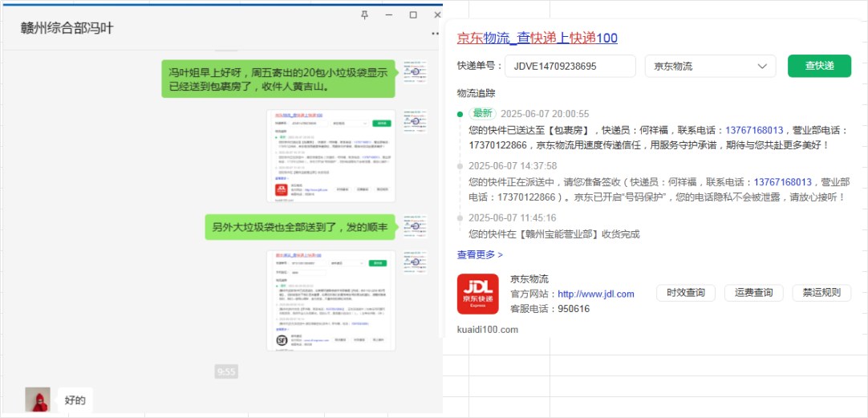Click the 9:55 timestamp in chat
Viewport: 868px width, 418px height.
(226, 371)
